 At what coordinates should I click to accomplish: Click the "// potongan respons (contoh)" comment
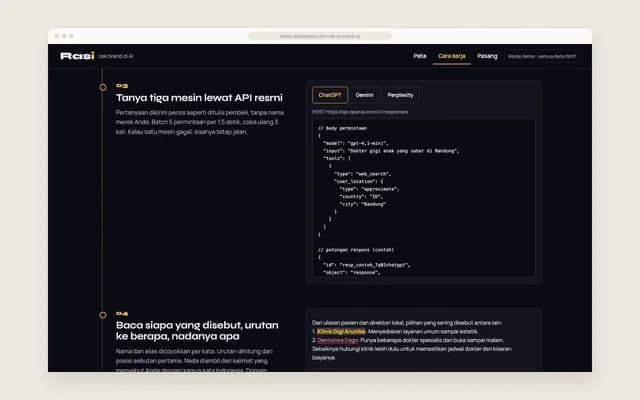(356, 250)
